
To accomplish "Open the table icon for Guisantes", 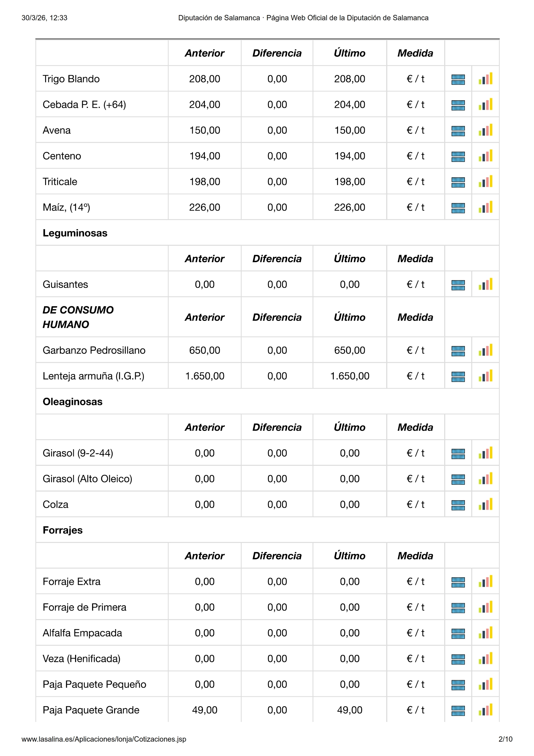I will pyautogui.click(x=458, y=285).
